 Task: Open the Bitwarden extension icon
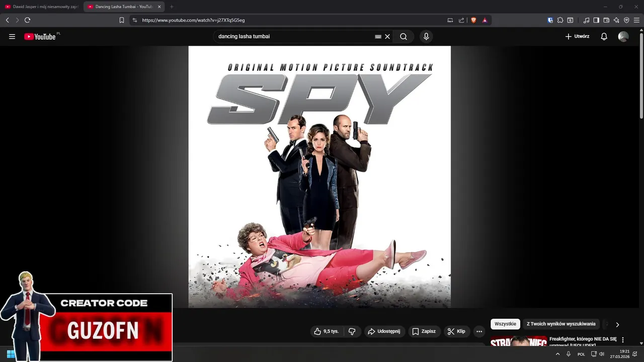coord(550,20)
